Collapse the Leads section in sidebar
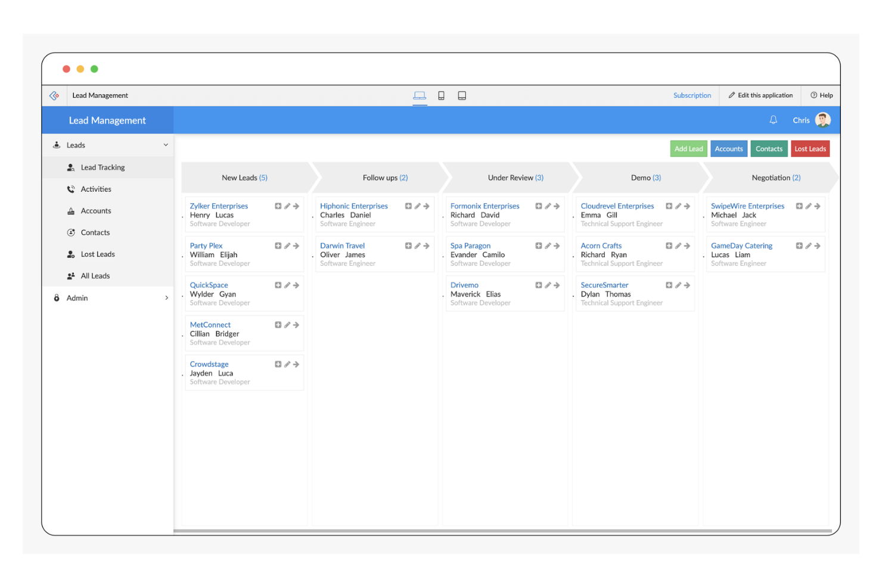882x588 pixels. tap(166, 145)
